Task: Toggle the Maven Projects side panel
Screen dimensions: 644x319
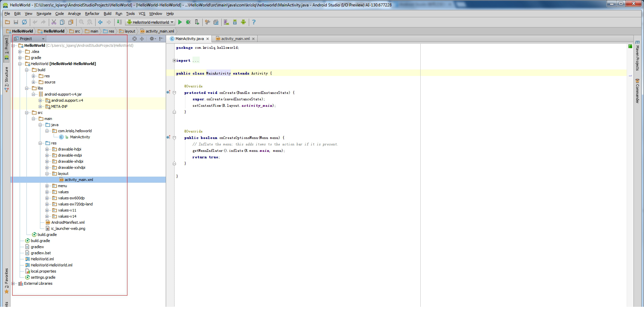Action: tap(637, 56)
